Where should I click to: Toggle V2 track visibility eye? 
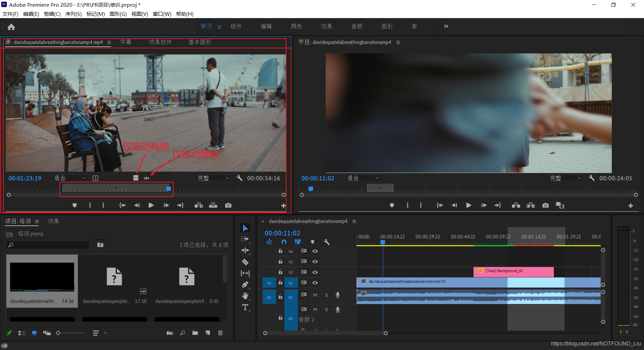(315, 272)
